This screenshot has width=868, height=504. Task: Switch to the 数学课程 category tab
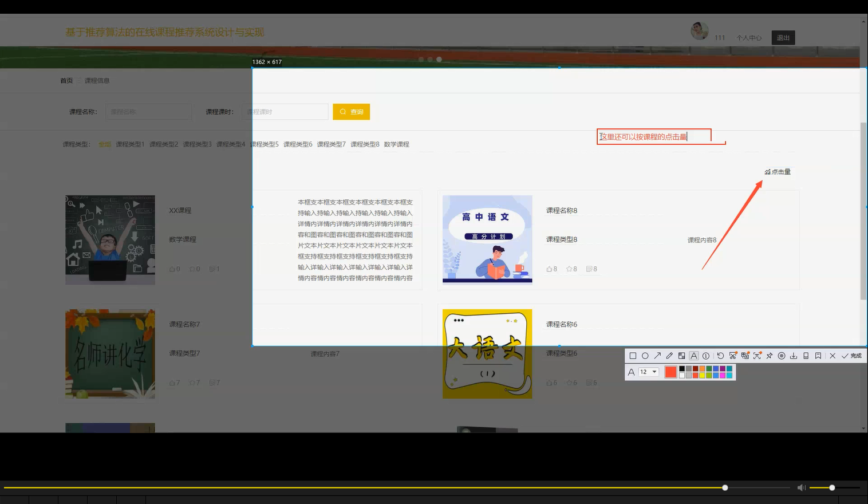[396, 144]
